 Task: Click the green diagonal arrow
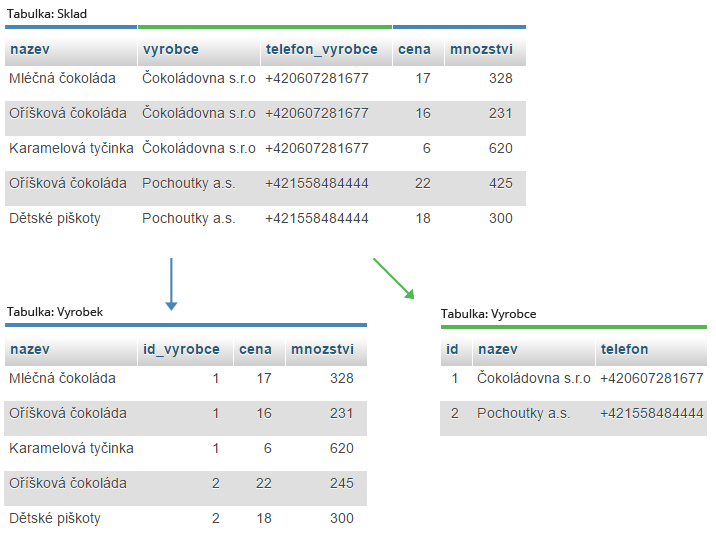pos(393,278)
